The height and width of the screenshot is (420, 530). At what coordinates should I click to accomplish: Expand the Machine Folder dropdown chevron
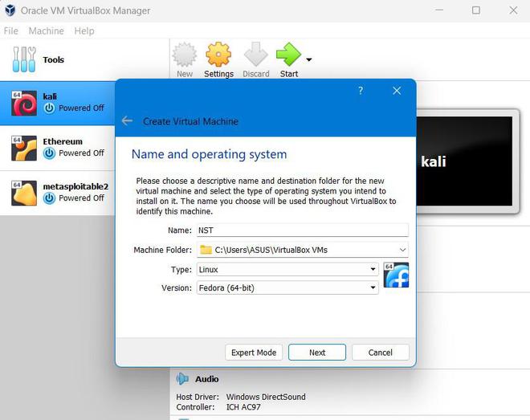(402, 250)
